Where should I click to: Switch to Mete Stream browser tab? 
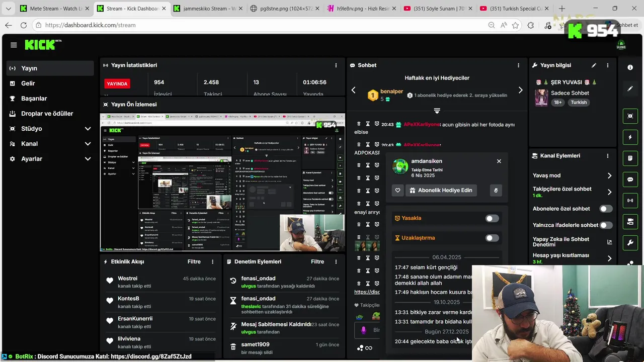point(54,9)
